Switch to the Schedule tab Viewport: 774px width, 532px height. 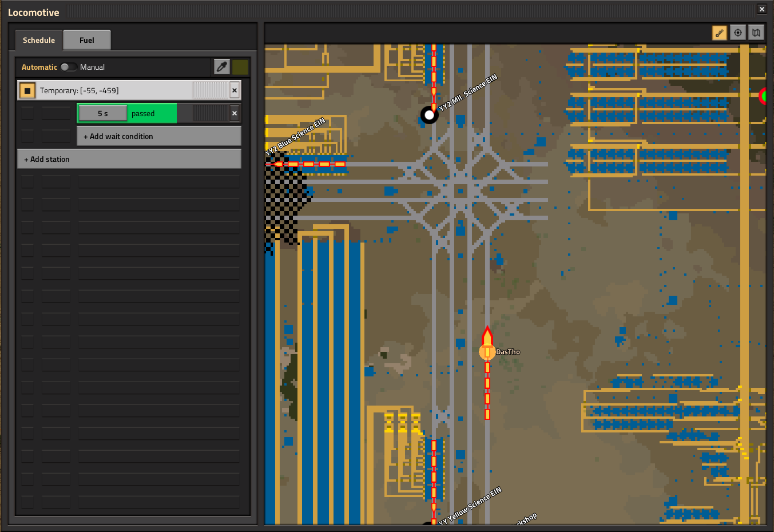pos(39,40)
